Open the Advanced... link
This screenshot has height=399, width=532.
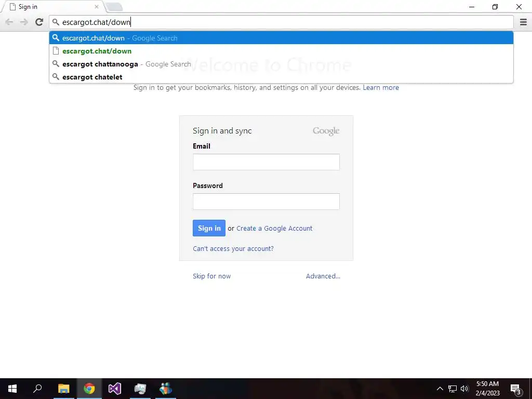point(323,276)
